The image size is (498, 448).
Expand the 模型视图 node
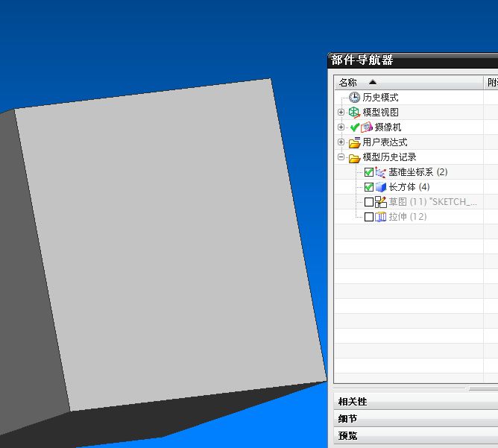(341, 112)
